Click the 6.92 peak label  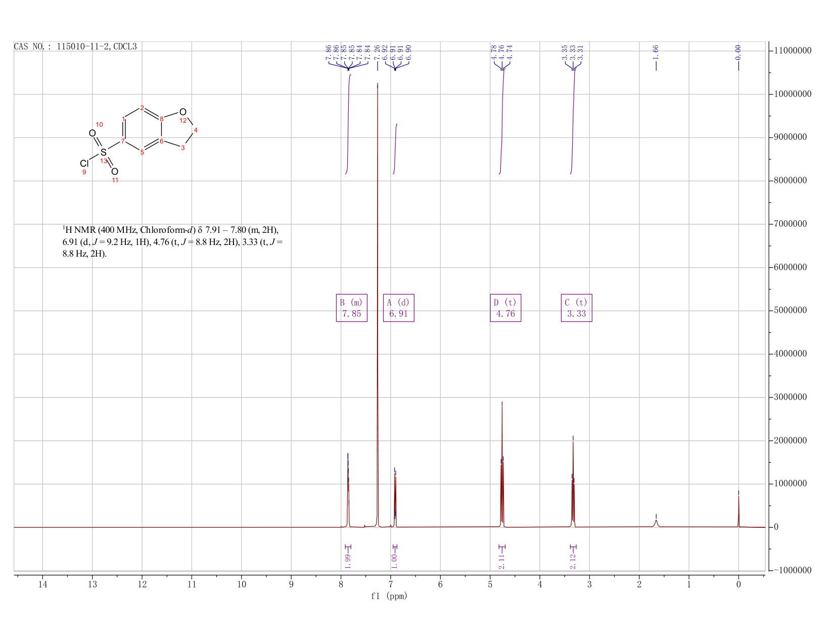(x=385, y=52)
